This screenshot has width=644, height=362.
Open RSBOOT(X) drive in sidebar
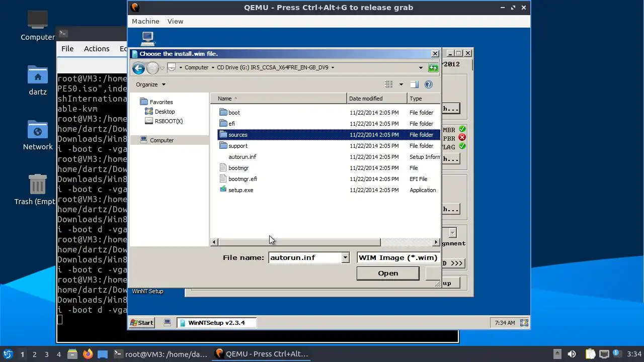169,121
